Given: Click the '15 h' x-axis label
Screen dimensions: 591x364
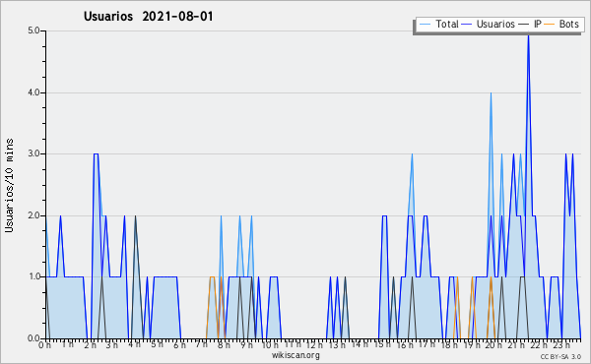Looking at the screenshot, I should click(x=382, y=345).
